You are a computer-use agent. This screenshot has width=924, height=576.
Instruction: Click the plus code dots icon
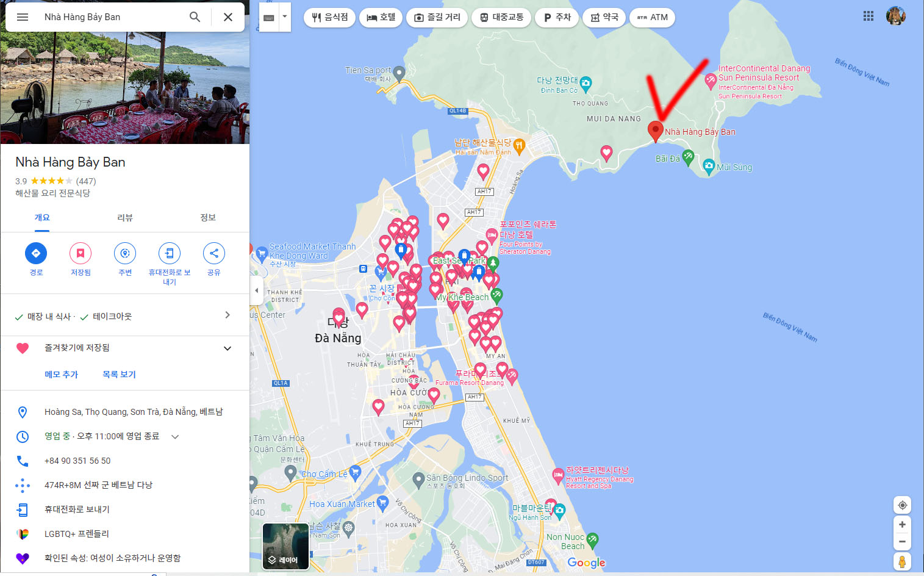coord(23,485)
